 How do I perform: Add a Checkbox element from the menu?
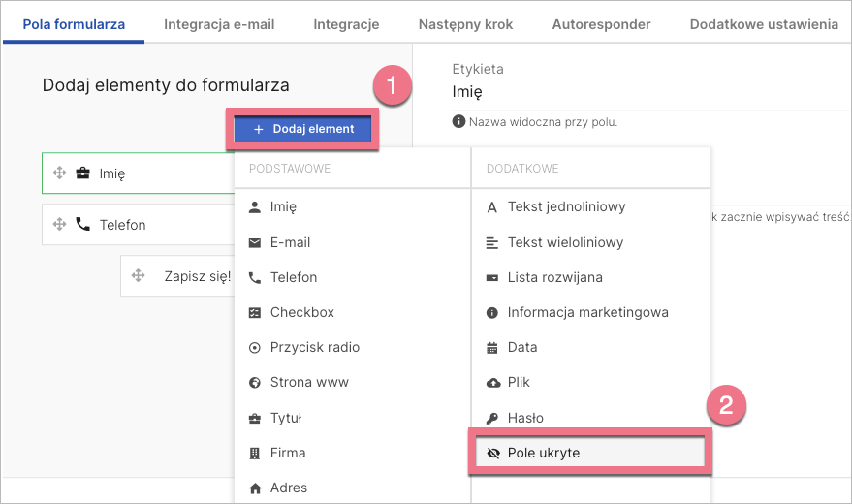point(301,312)
